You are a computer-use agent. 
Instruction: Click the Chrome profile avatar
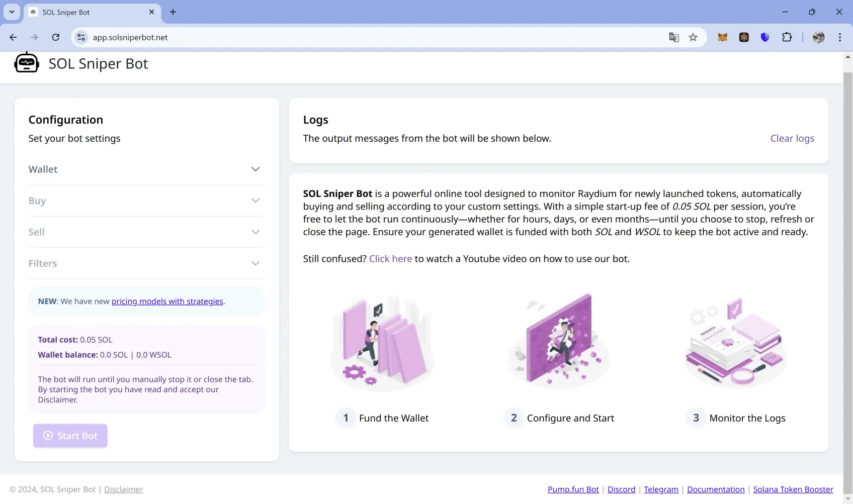819,37
